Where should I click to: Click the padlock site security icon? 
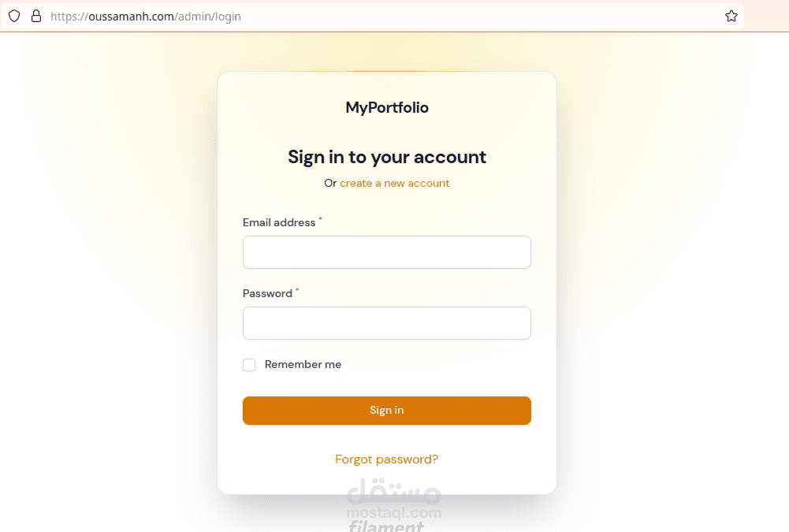(x=35, y=16)
